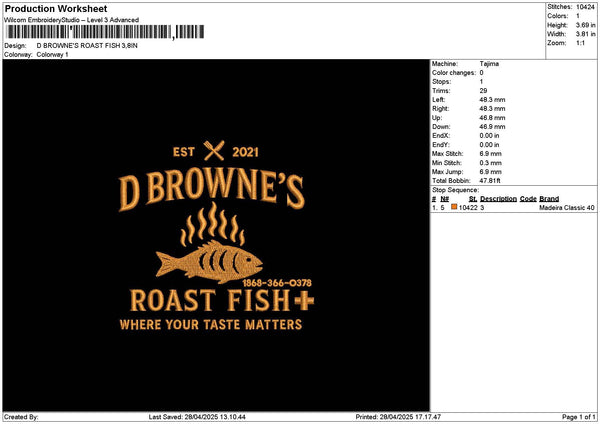Click the phone number 1868-366-0378
Screen dimensions: 600x424
click(277, 283)
